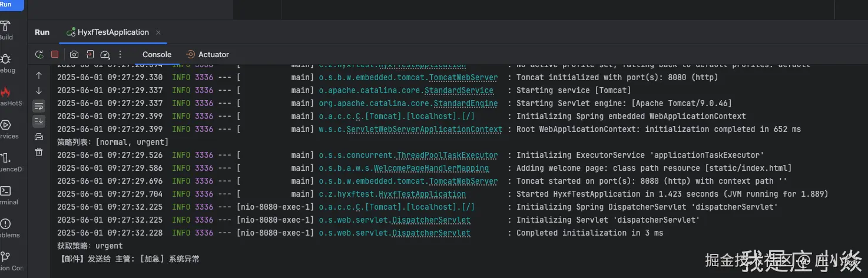Open the Services tool window
The width and height of the screenshot is (868, 278).
pos(6,128)
